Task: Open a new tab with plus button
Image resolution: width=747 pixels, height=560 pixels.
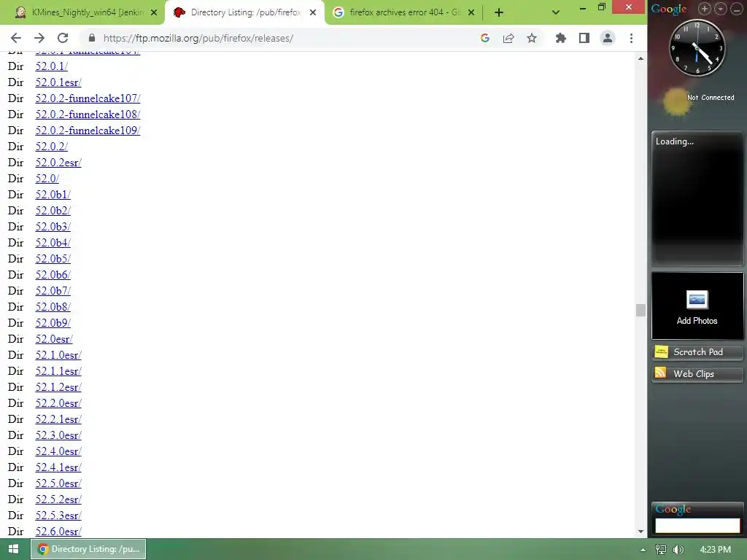Action: click(x=499, y=12)
